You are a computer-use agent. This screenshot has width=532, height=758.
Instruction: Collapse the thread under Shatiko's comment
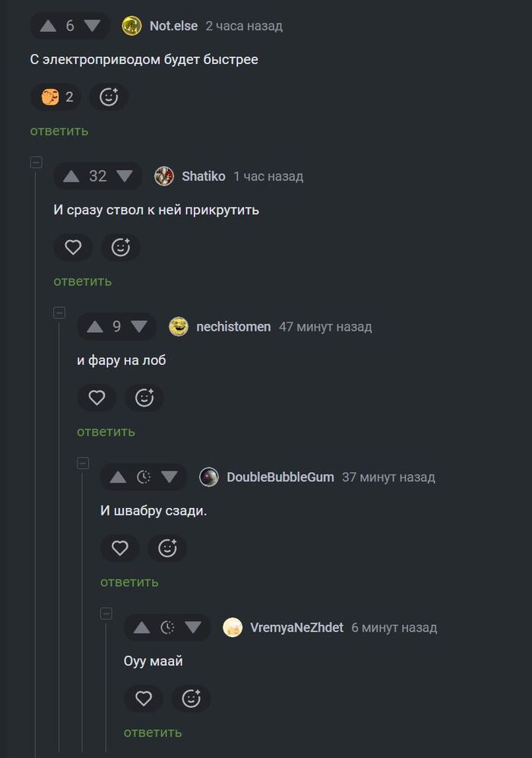pyautogui.click(x=36, y=162)
